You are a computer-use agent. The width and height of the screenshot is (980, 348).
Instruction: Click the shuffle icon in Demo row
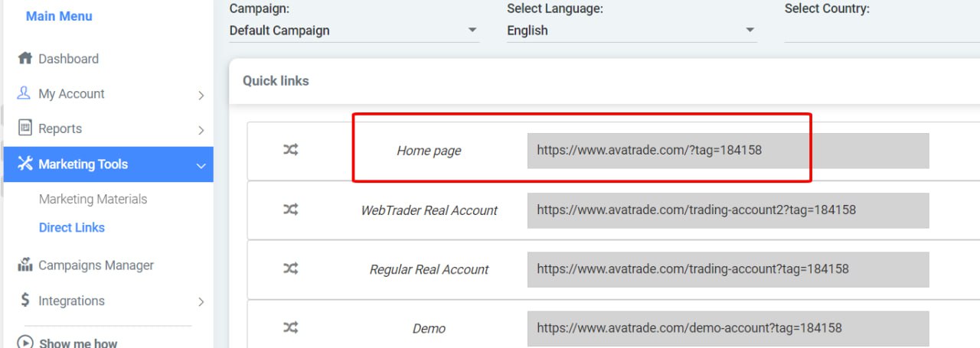(290, 327)
